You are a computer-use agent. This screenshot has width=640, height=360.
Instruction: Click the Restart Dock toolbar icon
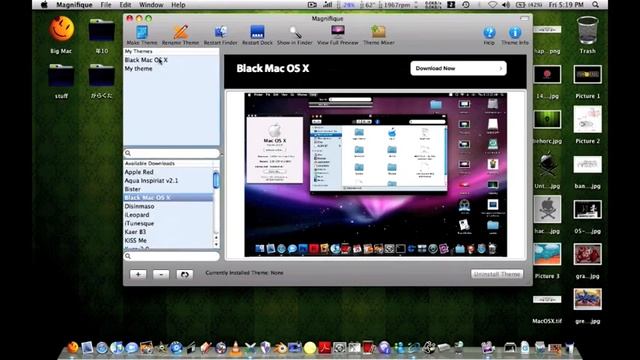click(257, 32)
